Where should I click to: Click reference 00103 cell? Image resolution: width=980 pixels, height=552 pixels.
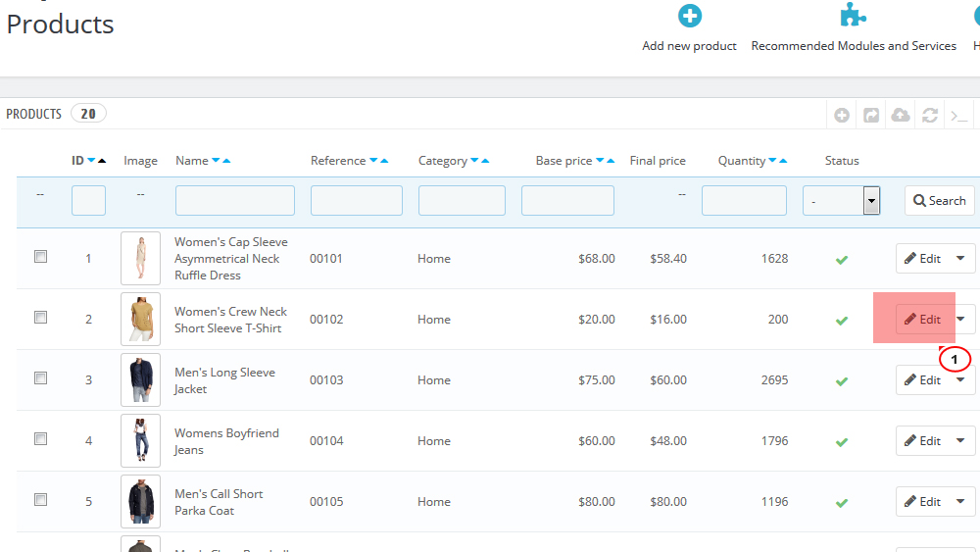pyautogui.click(x=326, y=380)
